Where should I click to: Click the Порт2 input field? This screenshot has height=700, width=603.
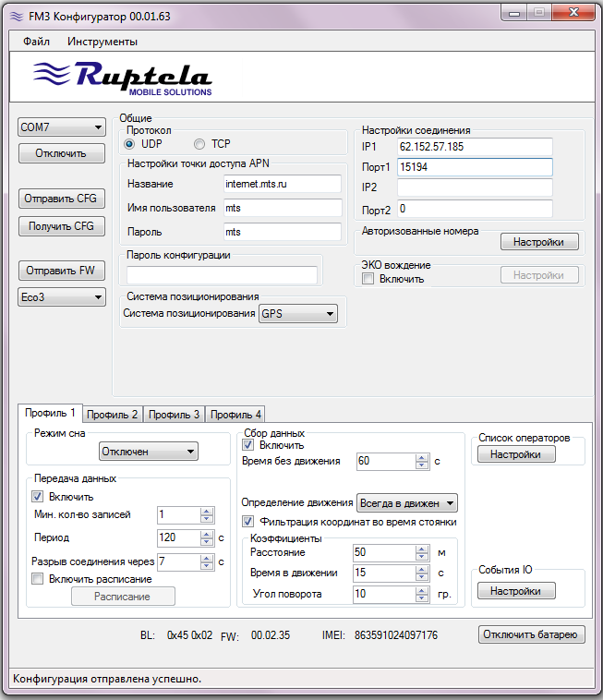475,209
